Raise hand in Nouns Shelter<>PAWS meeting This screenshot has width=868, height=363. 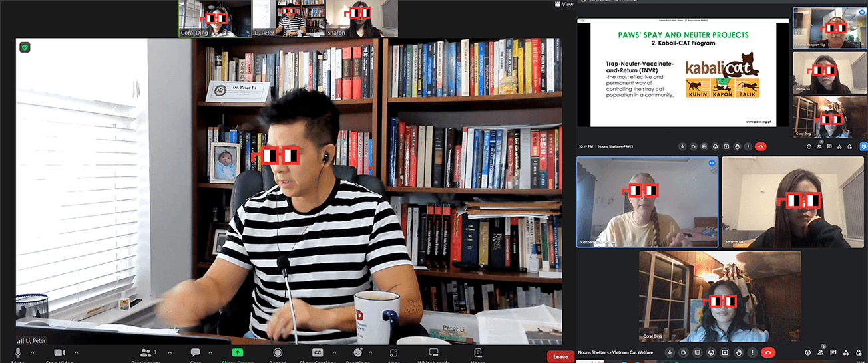pyautogui.click(x=738, y=146)
